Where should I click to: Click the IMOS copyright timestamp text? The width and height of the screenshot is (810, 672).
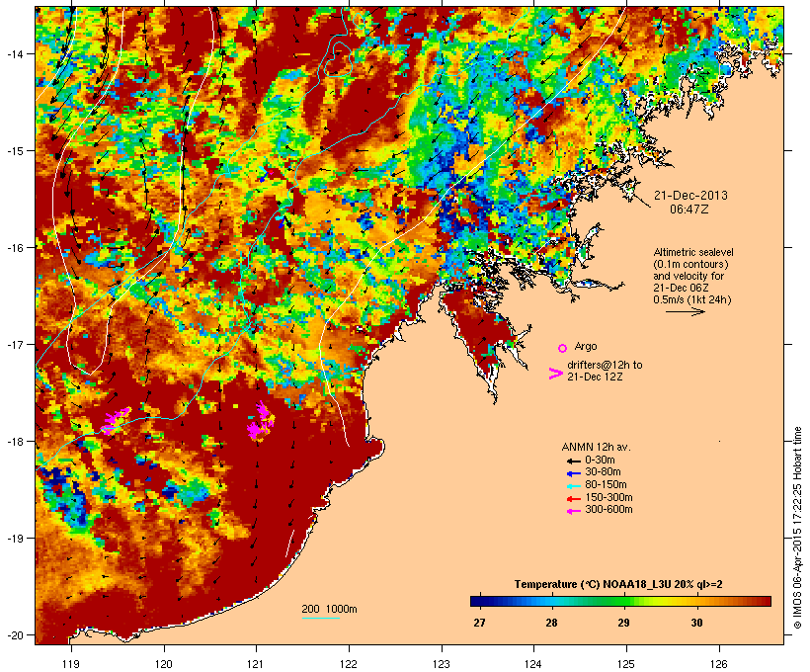[x=798, y=528]
